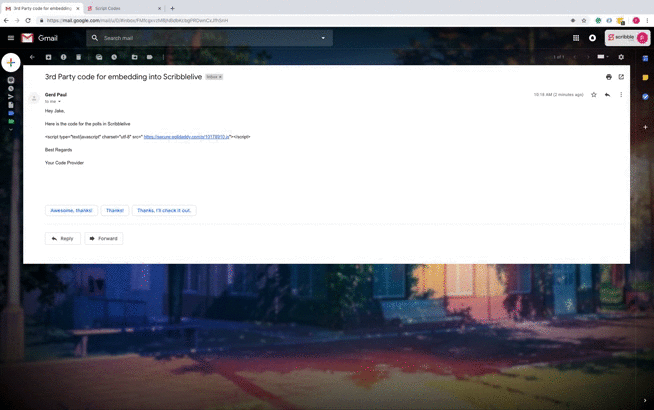The image size is (654, 410).
Task: Open the email in a new window
Action: coord(621,77)
